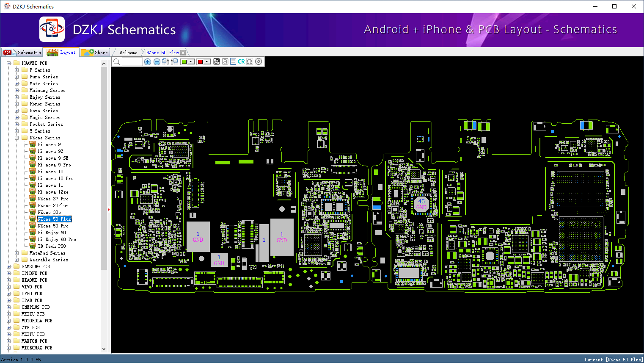Image resolution: width=644 pixels, height=363 pixels.
Task: Open Hi nova 9 layout file
Action: [x=49, y=144]
